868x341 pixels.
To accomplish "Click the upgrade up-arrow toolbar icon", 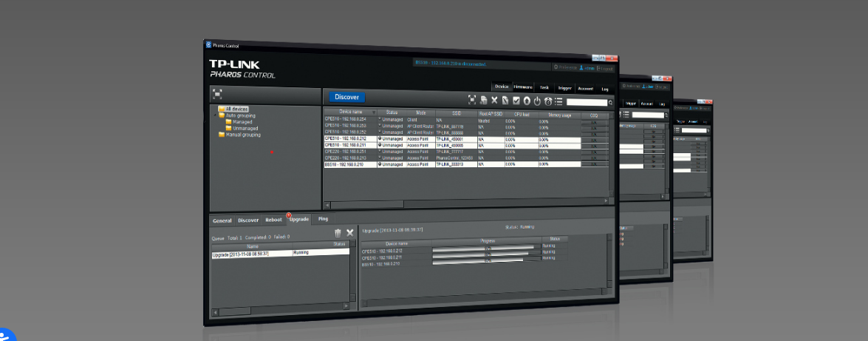I will click(527, 101).
